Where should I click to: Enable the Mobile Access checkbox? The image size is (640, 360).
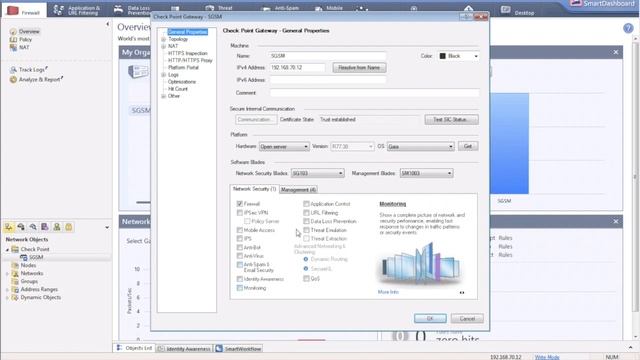click(240, 230)
